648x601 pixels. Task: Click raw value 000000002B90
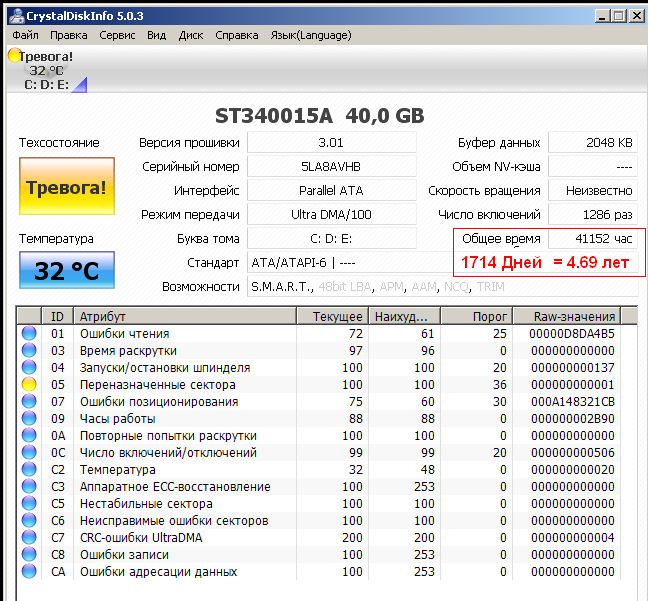pyautogui.click(x=573, y=419)
